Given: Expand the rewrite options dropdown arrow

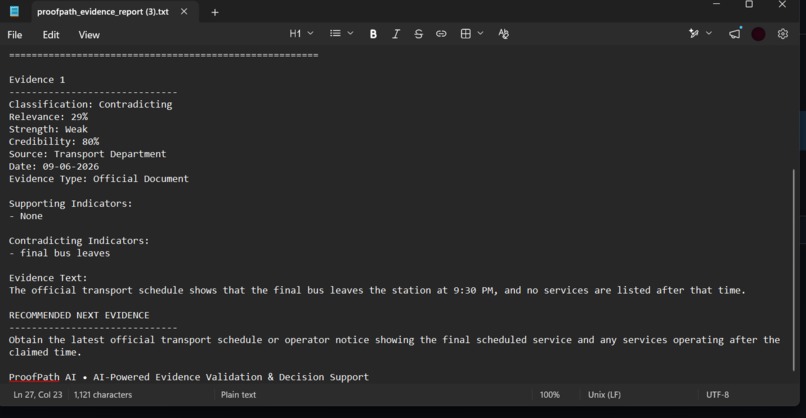Looking at the screenshot, I should [x=709, y=33].
